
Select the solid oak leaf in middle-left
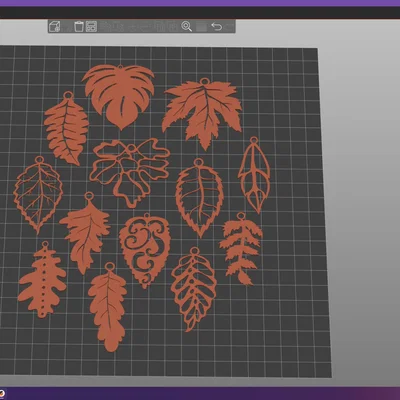[85, 233]
